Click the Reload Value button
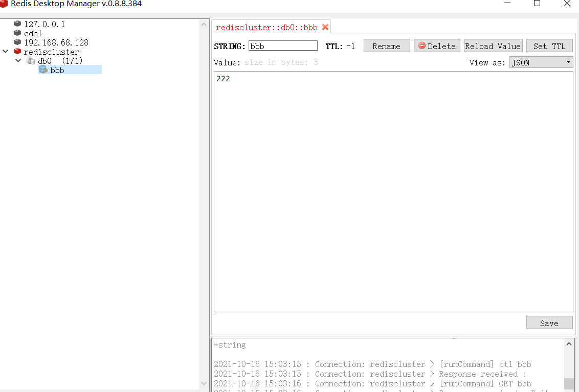The height and width of the screenshot is (392, 579). (493, 46)
